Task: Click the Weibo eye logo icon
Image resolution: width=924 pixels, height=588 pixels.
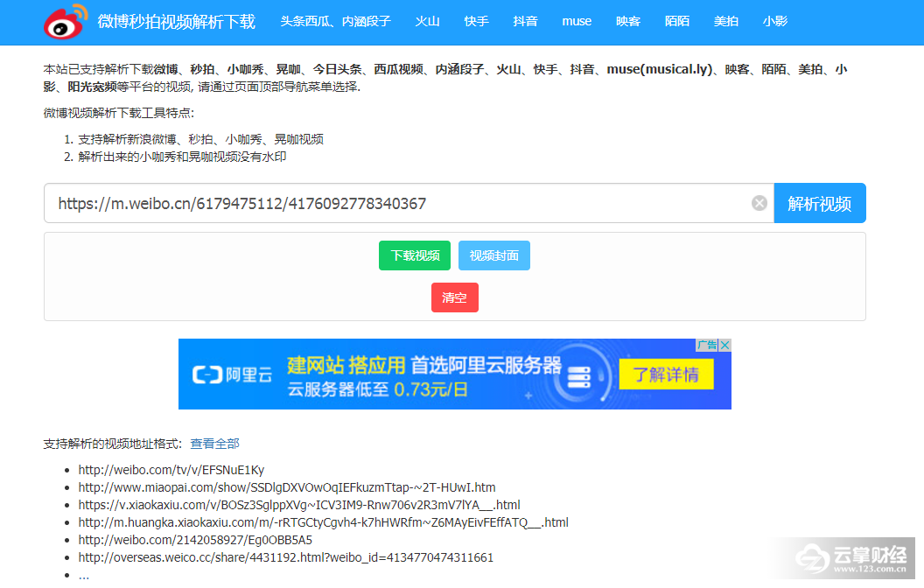Action: pos(66,22)
